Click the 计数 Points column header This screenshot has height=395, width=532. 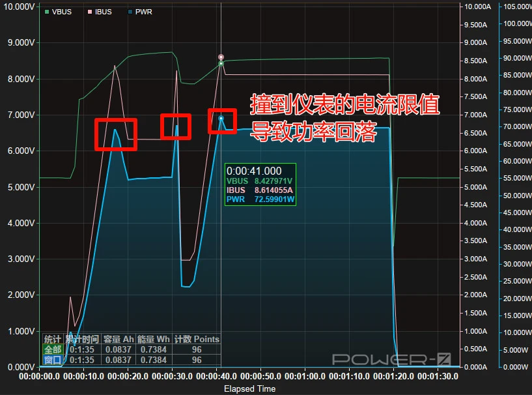tap(197, 339)
